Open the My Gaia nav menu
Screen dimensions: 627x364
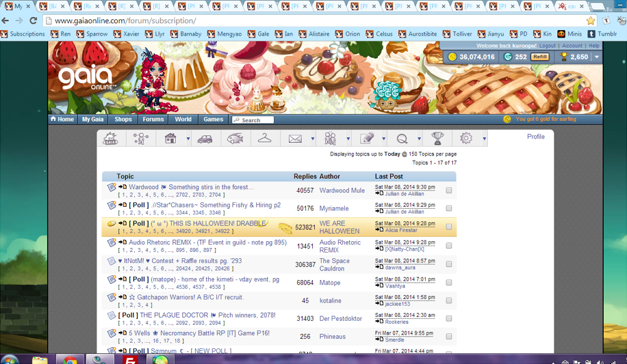click(x=93, y=119)
